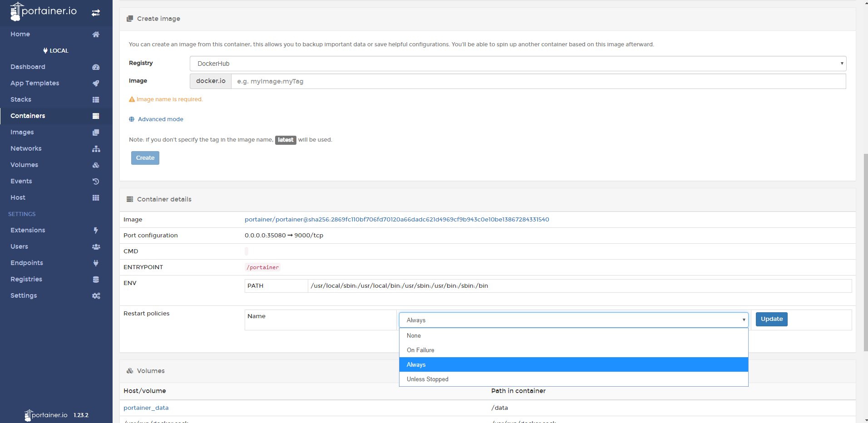The image size is (868, 423).
Task: Click the PATH environment variable value
Action: pos(399,286)
